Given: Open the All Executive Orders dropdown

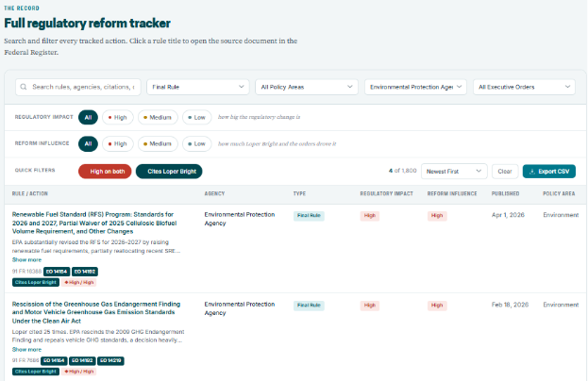Looking at the screenshot, I should (524, 87).
